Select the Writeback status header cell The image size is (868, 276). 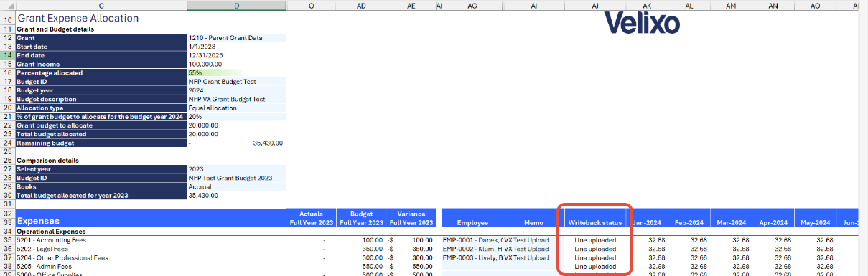pos(595,222)
